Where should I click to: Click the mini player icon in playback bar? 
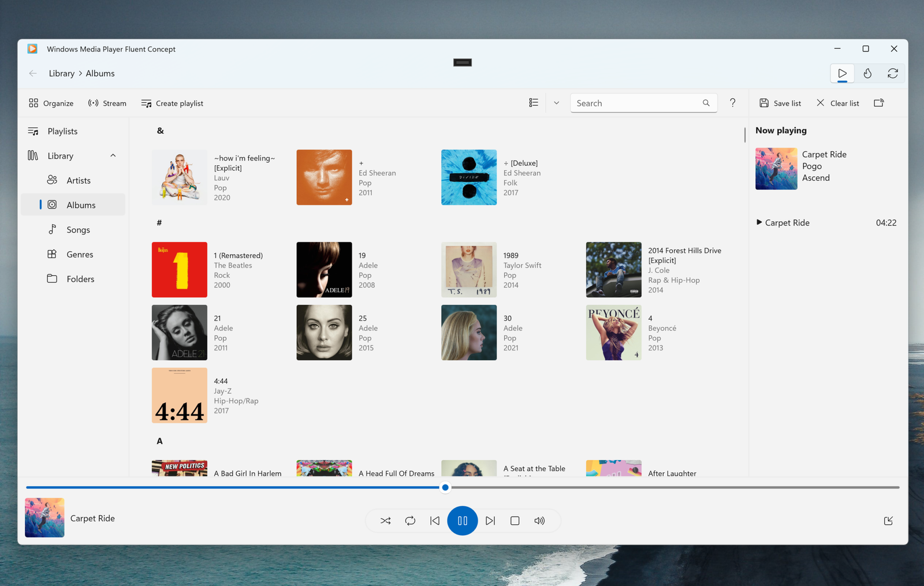[889, 521]
